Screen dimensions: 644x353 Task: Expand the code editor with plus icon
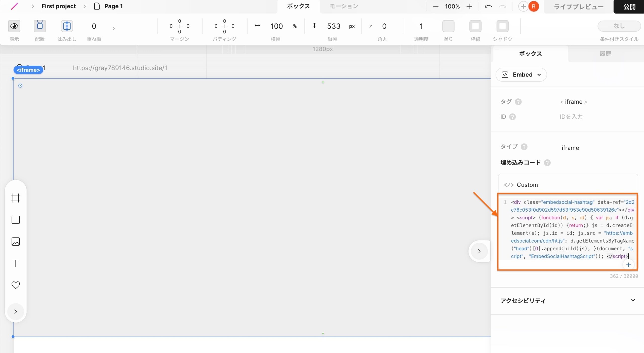click(628, 265)
